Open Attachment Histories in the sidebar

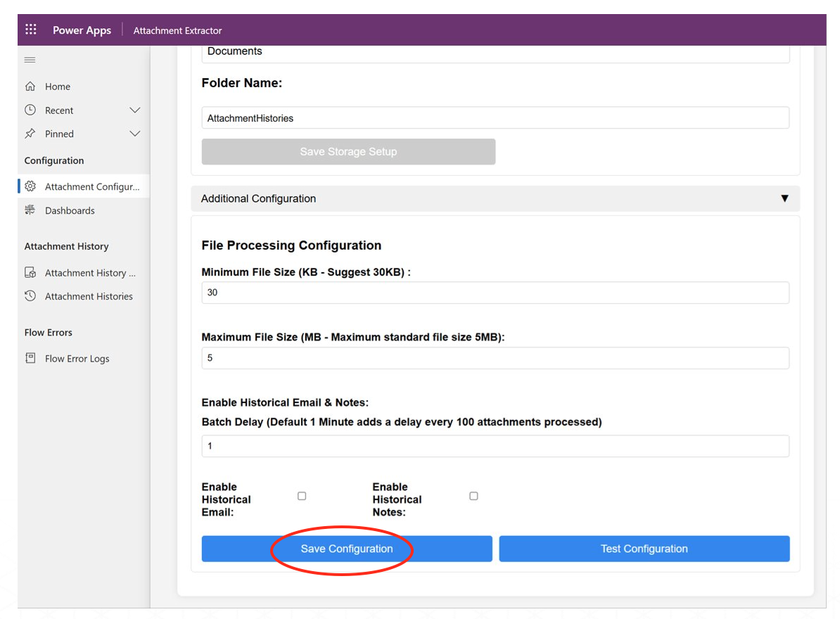tap(89, 296)
